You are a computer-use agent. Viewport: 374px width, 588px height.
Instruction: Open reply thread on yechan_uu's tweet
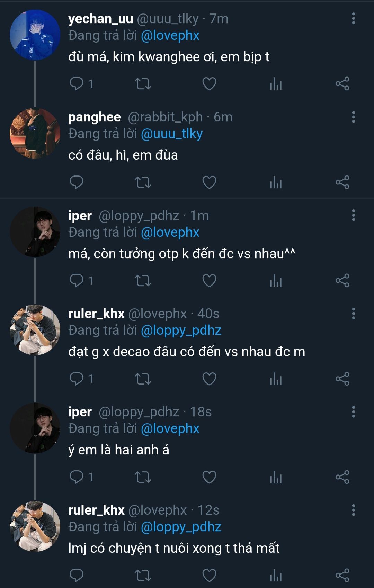coord(77,84)
